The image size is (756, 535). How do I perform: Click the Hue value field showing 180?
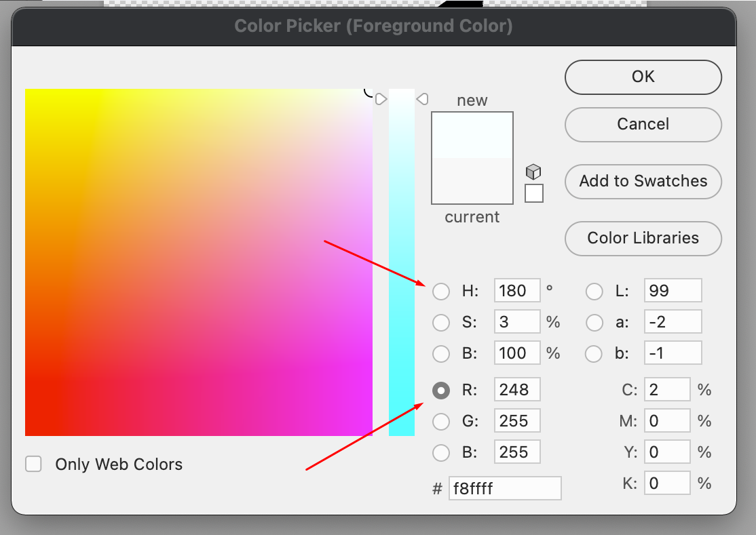tap(516, 291)
